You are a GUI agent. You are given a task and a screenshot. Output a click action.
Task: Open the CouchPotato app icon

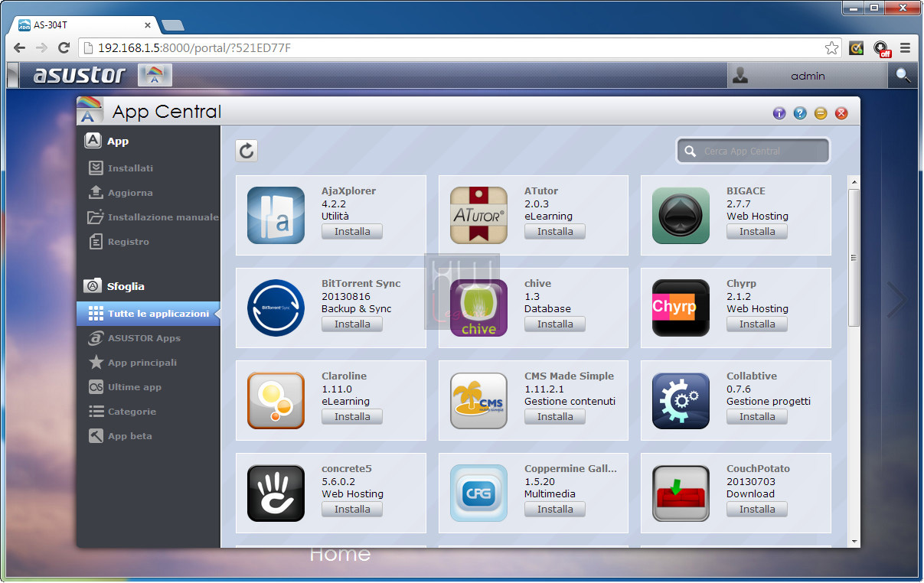[x=681, y=493]
